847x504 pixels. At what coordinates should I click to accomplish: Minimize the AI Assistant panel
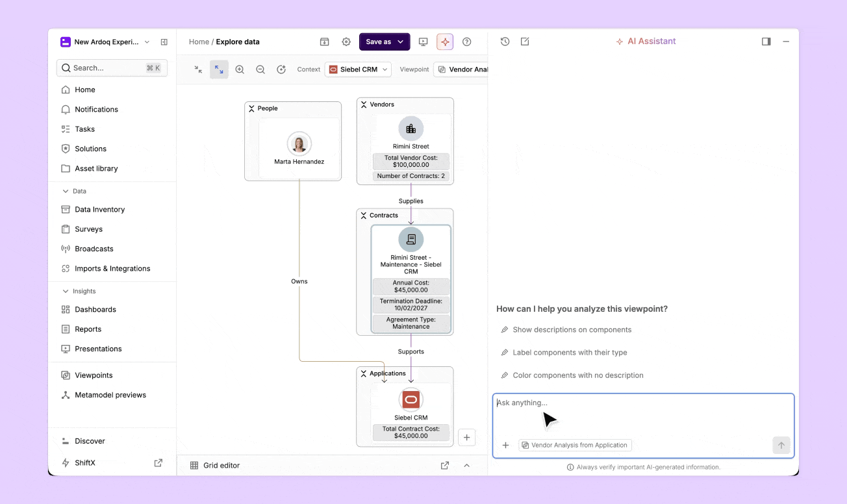786,42
